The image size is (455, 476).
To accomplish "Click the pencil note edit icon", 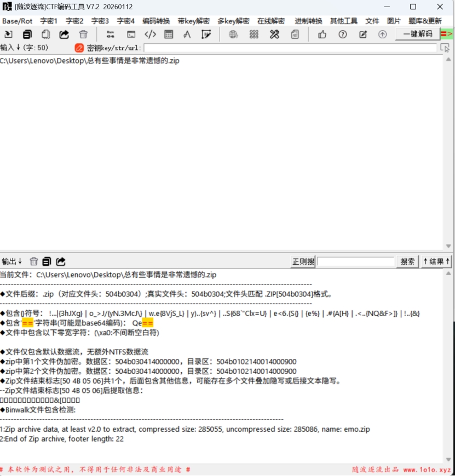I will pos(363,34).
